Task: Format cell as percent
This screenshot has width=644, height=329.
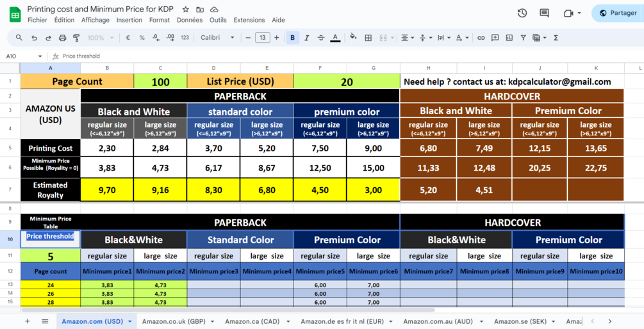Action: coord(142,37)
